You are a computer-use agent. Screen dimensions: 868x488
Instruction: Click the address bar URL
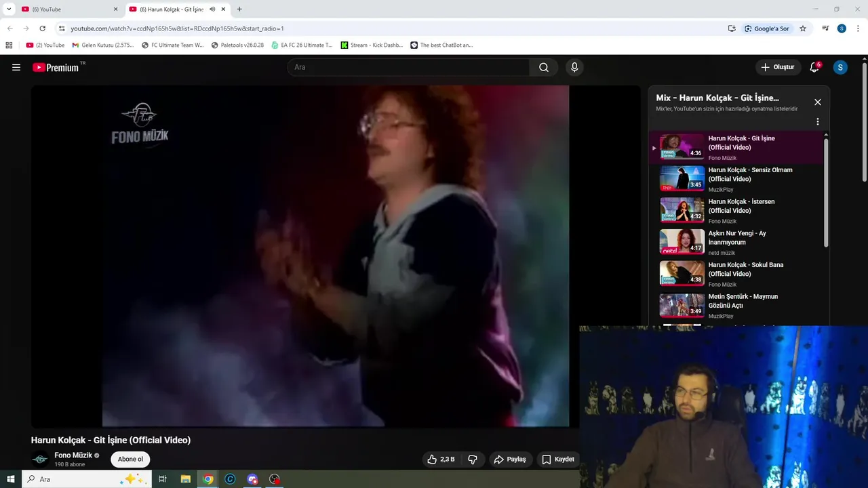pos(178,28)
